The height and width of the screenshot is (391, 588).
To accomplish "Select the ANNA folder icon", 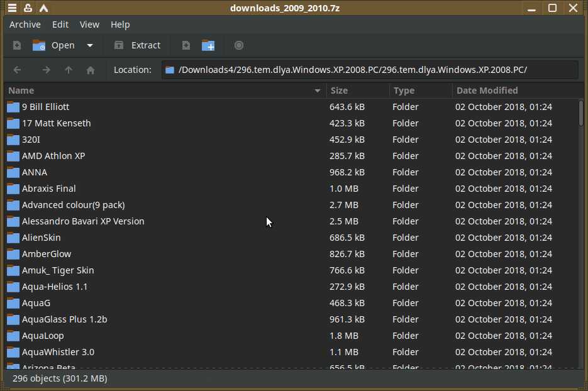I will pos(13,172).
